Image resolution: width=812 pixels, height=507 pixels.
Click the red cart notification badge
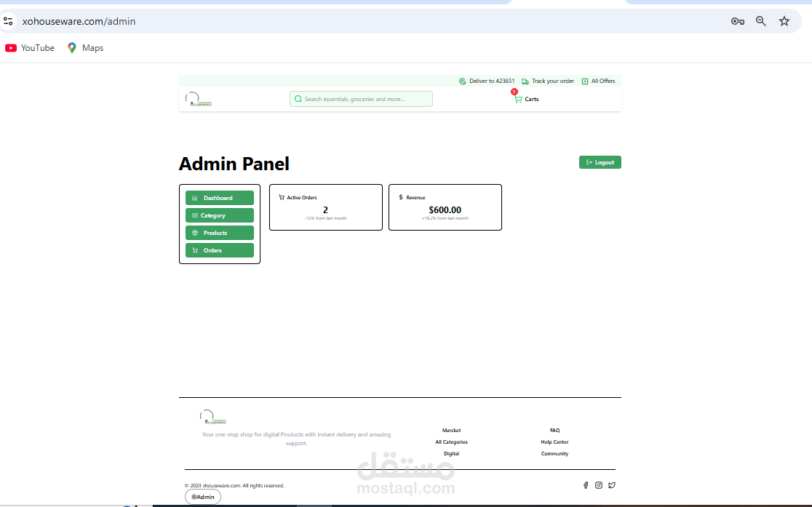[x=514, y=92]
